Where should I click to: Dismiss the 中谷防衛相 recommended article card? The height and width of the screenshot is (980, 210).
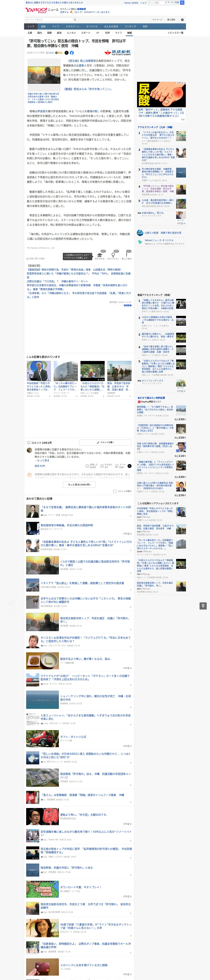[50, 396]
